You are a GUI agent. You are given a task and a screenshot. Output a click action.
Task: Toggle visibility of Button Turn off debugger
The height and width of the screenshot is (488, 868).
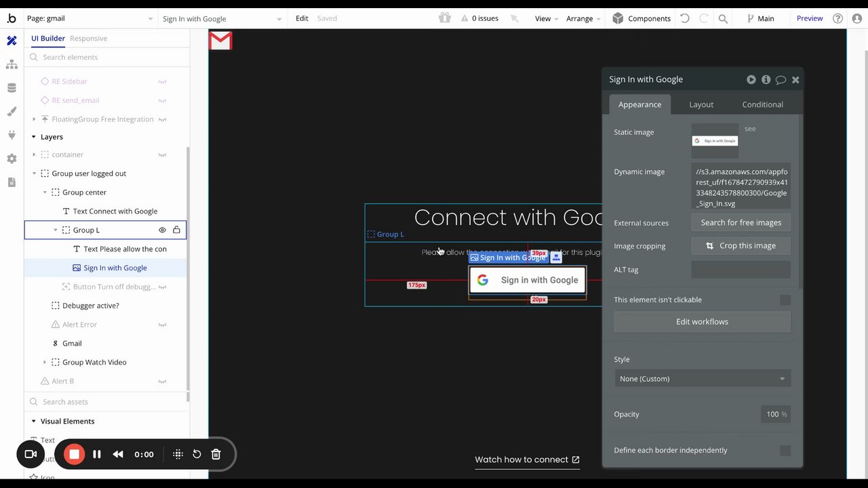162,287
